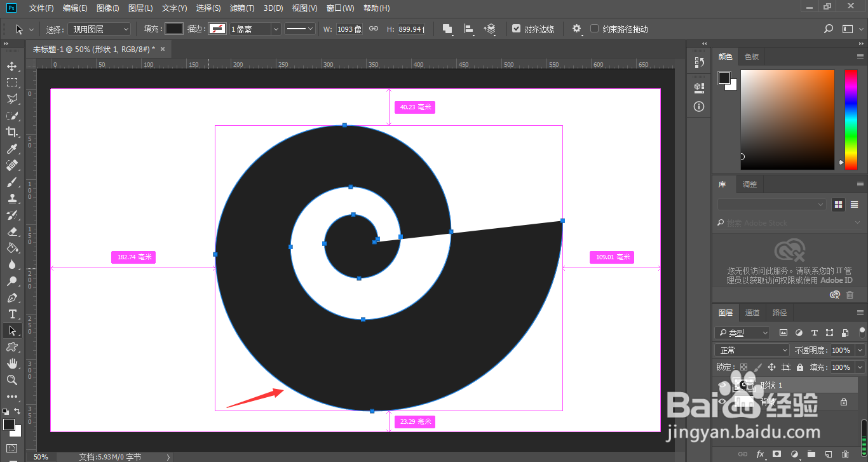
Task: Click the H height input field
Action: 410,29
